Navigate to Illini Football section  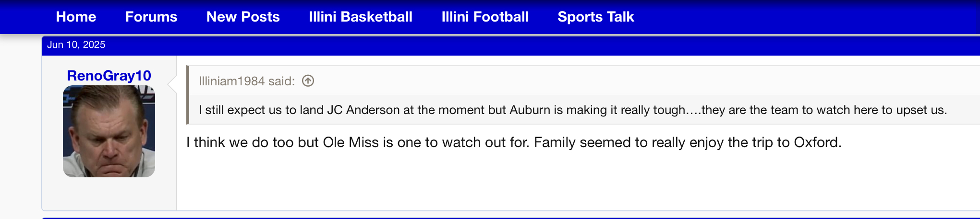(485, 17)
